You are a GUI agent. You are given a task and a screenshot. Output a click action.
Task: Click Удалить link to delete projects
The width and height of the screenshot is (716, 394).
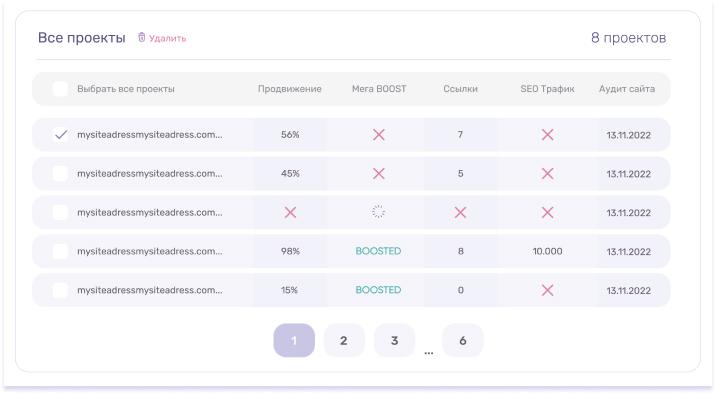click(x=168, y=38)
